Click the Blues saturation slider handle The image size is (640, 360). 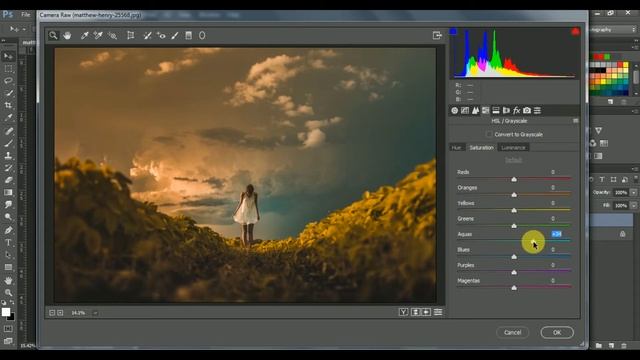pyautogui.click(x=514, y=257)
